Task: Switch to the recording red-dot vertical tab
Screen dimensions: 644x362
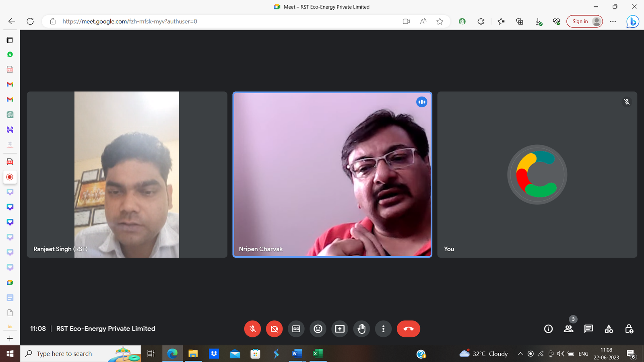Action: 10,177
